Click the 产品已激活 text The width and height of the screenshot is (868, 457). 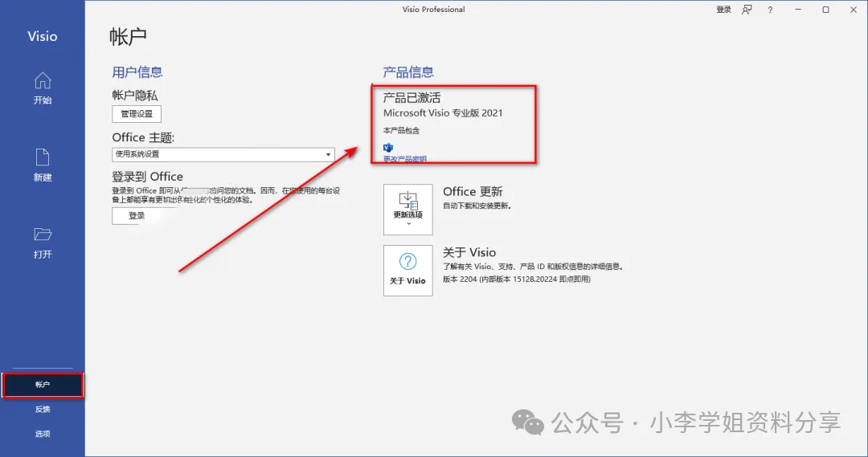pyautogui.click(x=411, y=98)
